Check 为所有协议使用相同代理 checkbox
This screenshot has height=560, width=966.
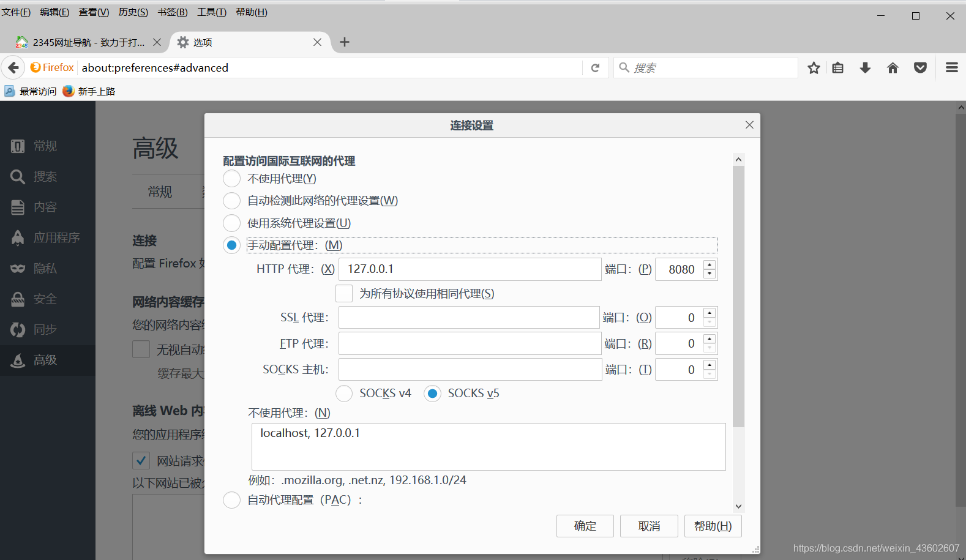click(344, 294)
